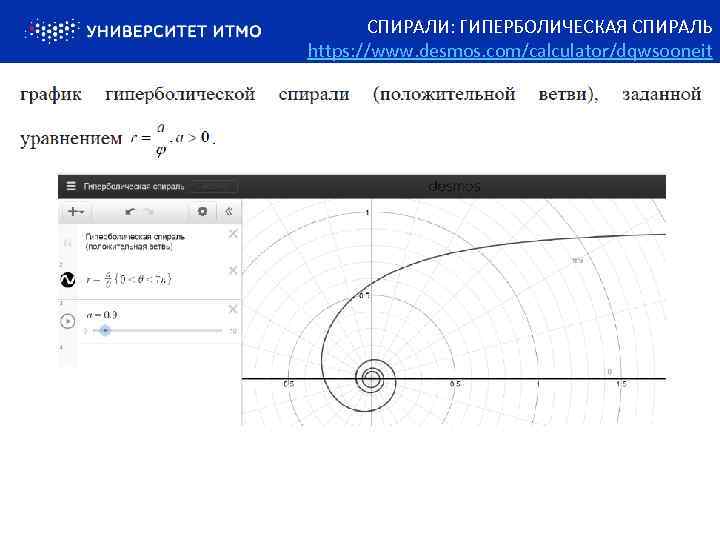This screenshot has width=720, height=540.
Task: Play the a slider animation
Action: (68, 321)
